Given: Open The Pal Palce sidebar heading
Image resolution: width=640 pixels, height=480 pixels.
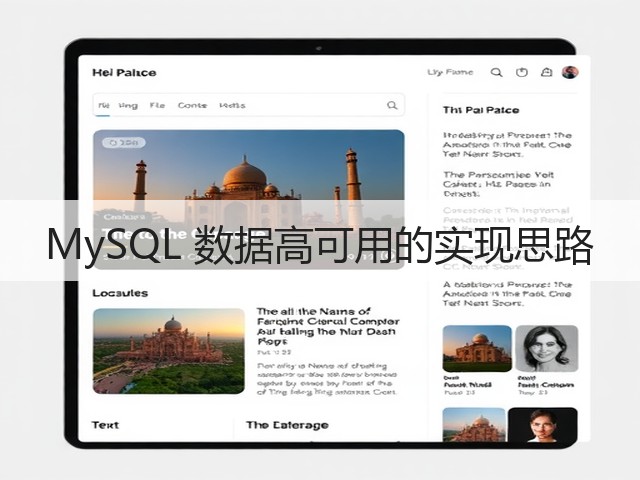Looking at the screenshot, I should 481,110.
